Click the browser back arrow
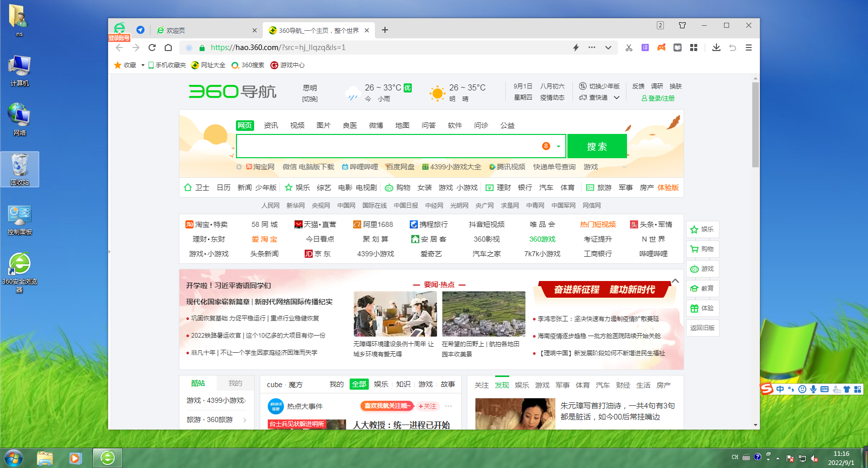The height and width of the screenshot is (468, 868). [119, 48]
